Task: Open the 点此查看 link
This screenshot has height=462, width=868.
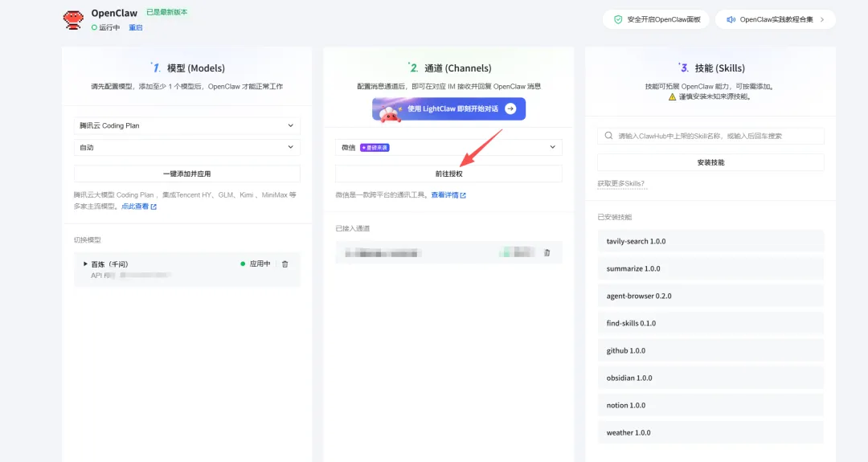Action: tap(135, 206)
